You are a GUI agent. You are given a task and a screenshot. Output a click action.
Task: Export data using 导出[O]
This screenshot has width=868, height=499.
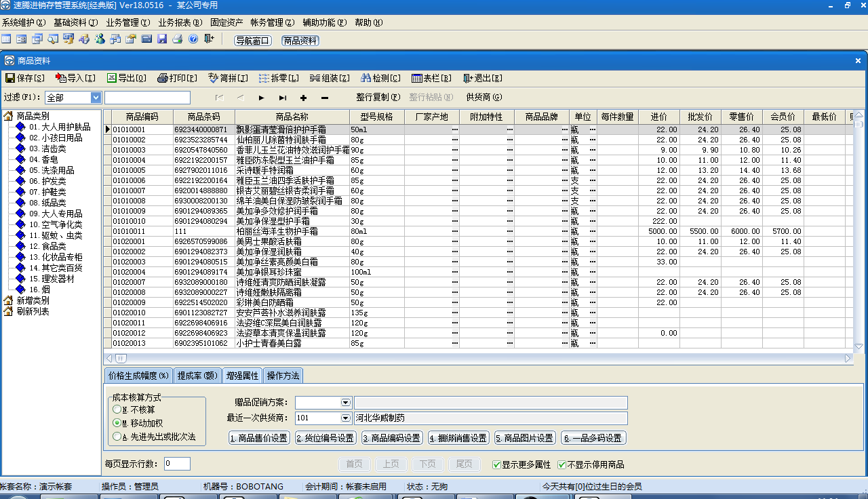(x=127, y=78)
